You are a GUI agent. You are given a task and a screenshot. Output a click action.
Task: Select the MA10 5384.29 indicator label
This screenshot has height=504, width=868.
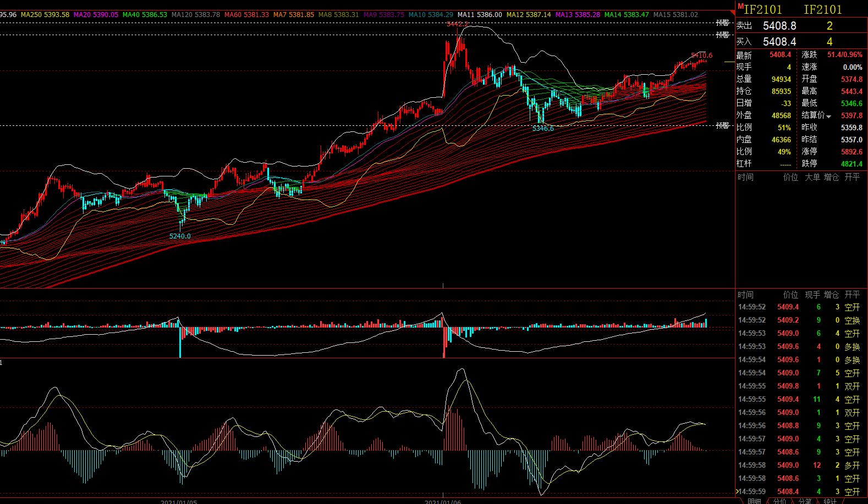click(x=431, y=14)
